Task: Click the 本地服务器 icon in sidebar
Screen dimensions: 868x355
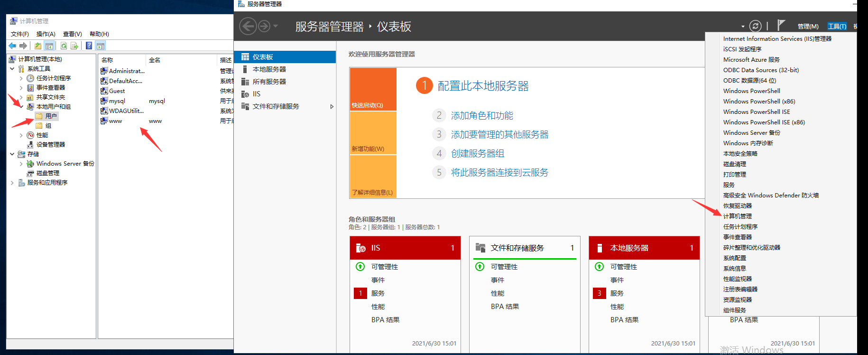Action: pos(245,69)
